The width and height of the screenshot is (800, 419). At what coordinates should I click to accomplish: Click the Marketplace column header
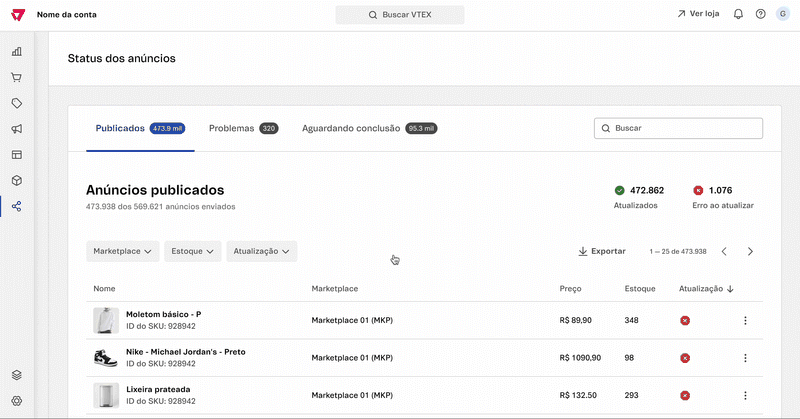coord(335,289)
